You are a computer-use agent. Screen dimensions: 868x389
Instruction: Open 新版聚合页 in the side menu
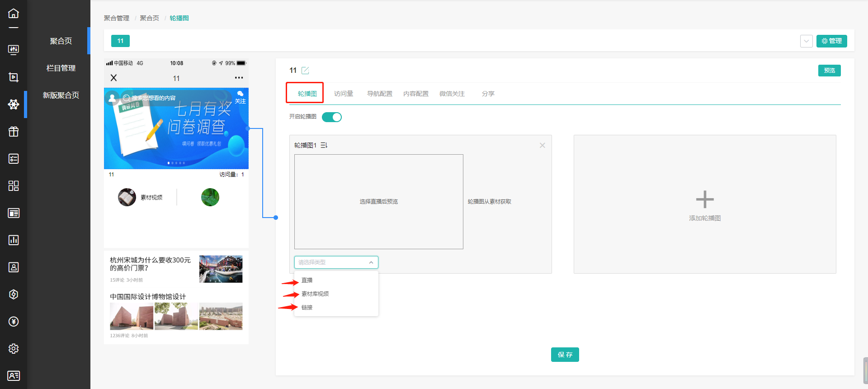(x=61, y=95)
